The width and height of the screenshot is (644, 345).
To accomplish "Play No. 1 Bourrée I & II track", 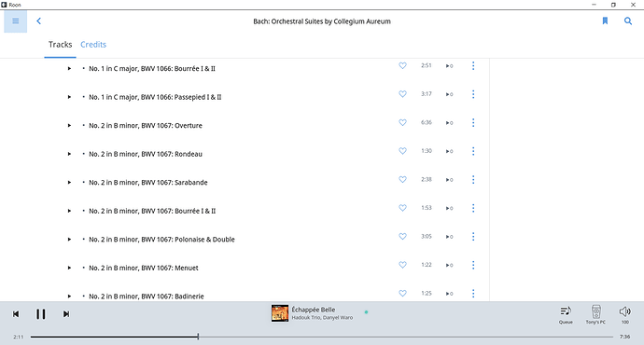I will [69, 68].
